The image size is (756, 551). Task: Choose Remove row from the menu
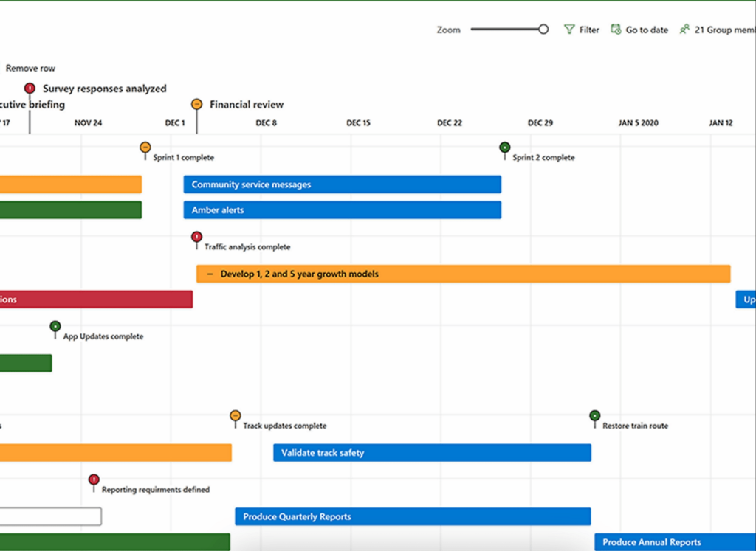(x=30, y=68)
